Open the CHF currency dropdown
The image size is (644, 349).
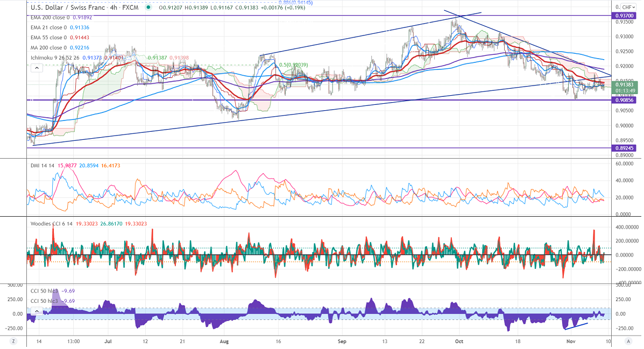628,7
